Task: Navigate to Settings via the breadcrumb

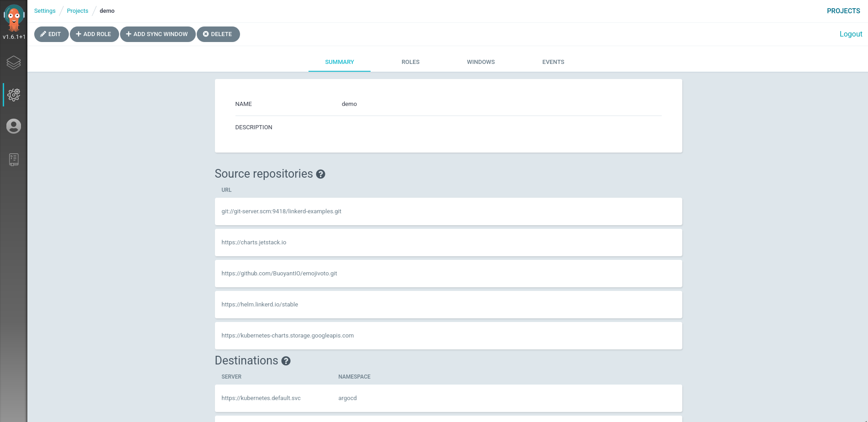Action: click(44, 11)
